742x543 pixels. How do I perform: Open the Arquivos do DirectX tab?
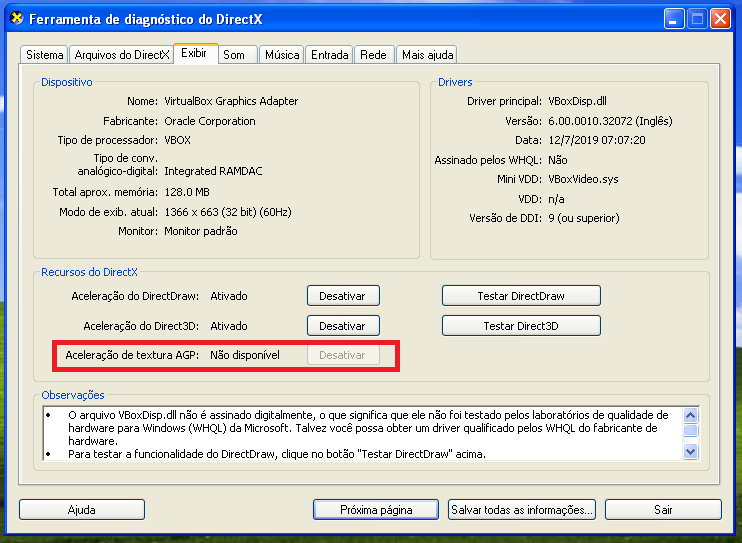[x=122, y=55]
